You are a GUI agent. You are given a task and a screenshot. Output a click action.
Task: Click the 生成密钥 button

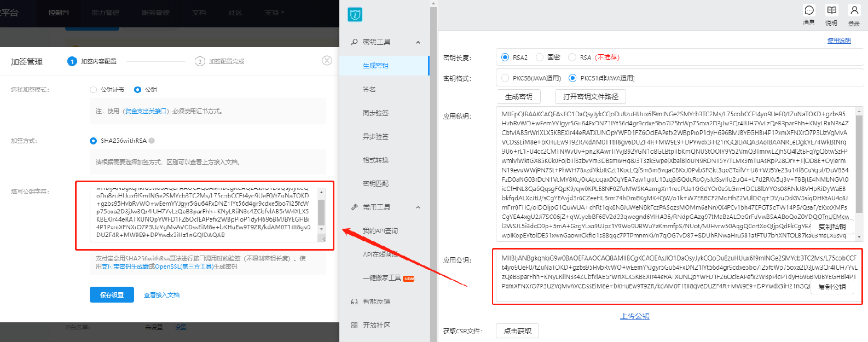pos(518,97)
